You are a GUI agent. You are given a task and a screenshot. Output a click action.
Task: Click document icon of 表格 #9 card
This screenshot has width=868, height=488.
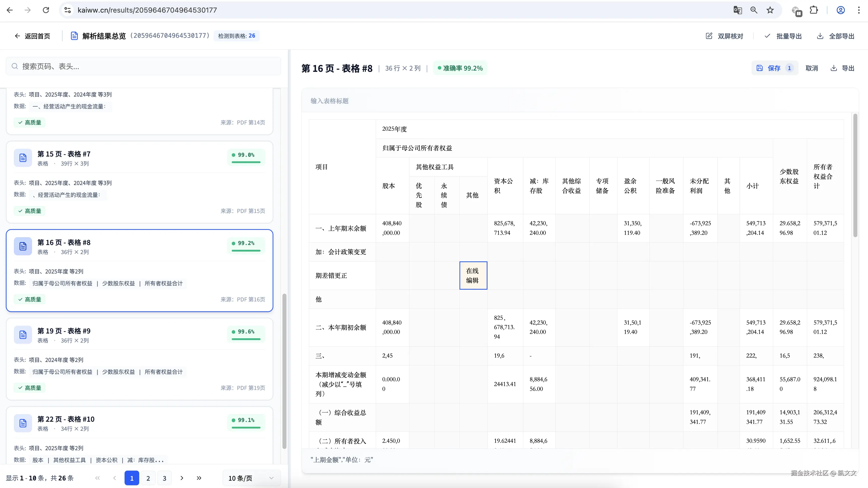[x=23, y=334]
